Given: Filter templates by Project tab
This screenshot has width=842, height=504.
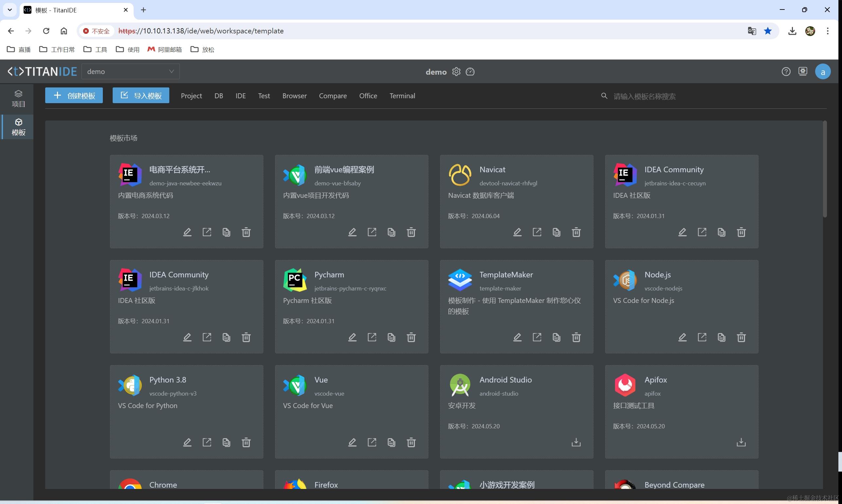Looking at the screenshot, I should 191,96.
